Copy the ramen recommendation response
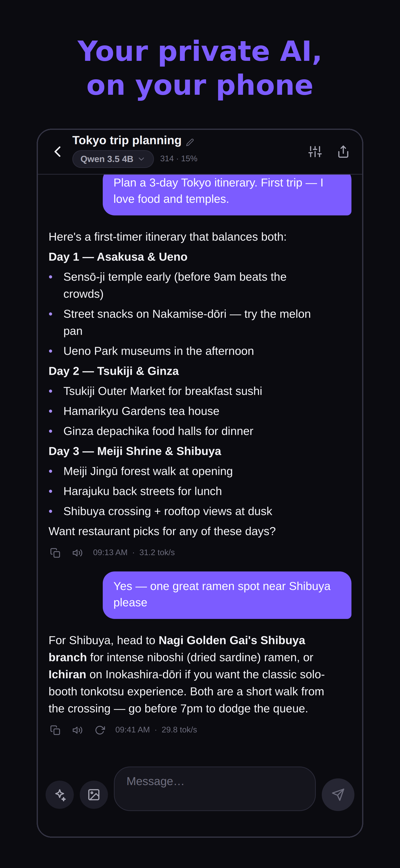 [55, 730]
